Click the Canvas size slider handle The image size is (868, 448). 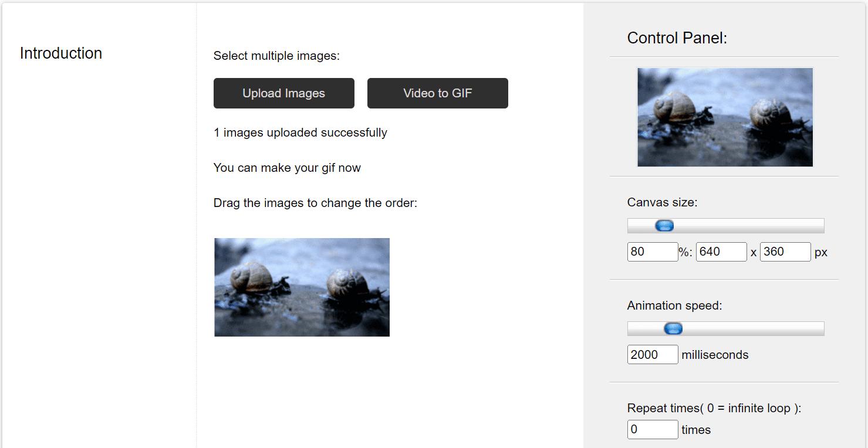[664, 226]
